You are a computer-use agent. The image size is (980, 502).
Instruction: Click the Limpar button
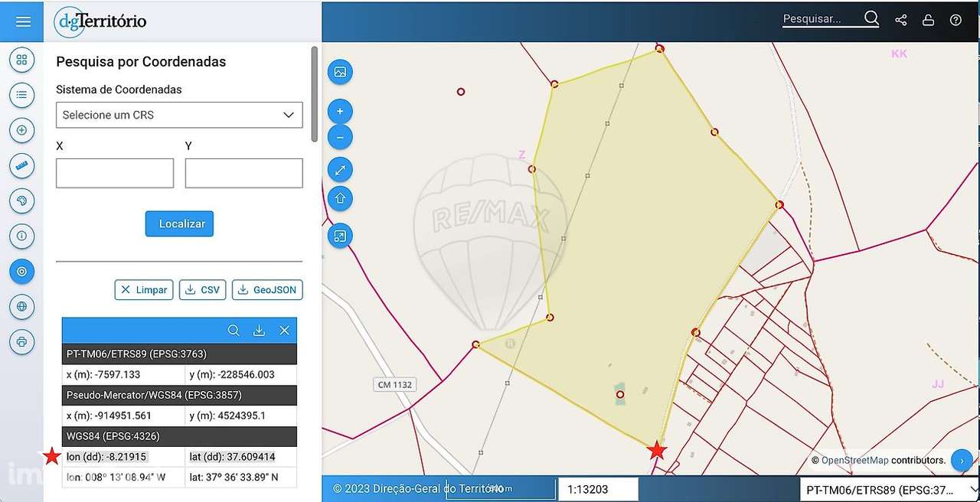point(144,290)
